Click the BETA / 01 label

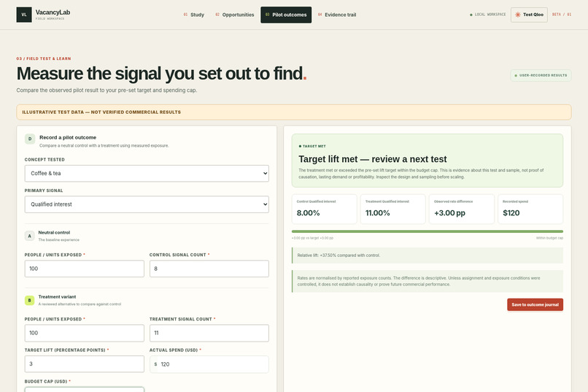pos(562,15)
